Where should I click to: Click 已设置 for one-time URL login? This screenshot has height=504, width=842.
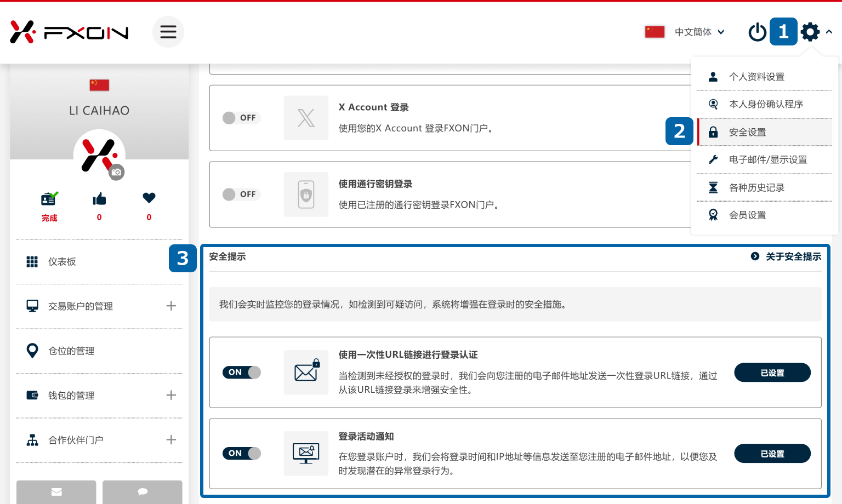[772, 372]
